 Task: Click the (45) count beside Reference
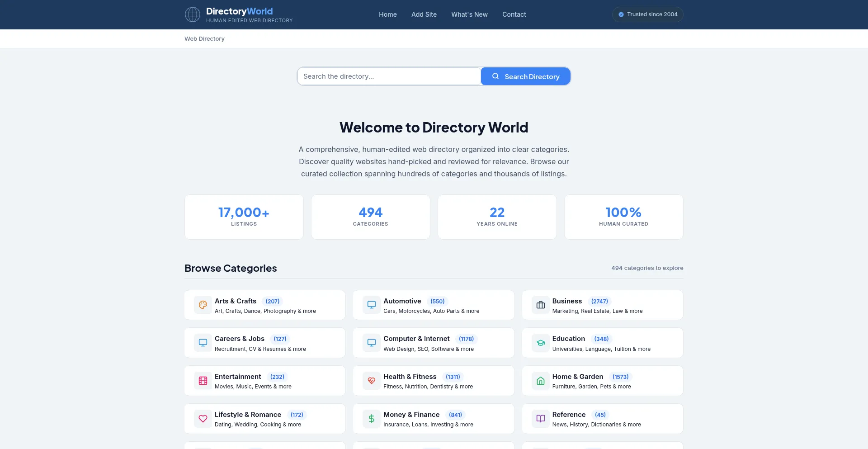(600, 415)
